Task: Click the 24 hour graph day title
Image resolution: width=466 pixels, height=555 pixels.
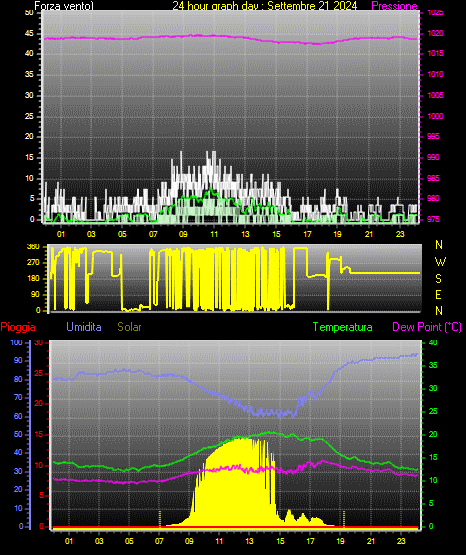Action: coord(265,6)
